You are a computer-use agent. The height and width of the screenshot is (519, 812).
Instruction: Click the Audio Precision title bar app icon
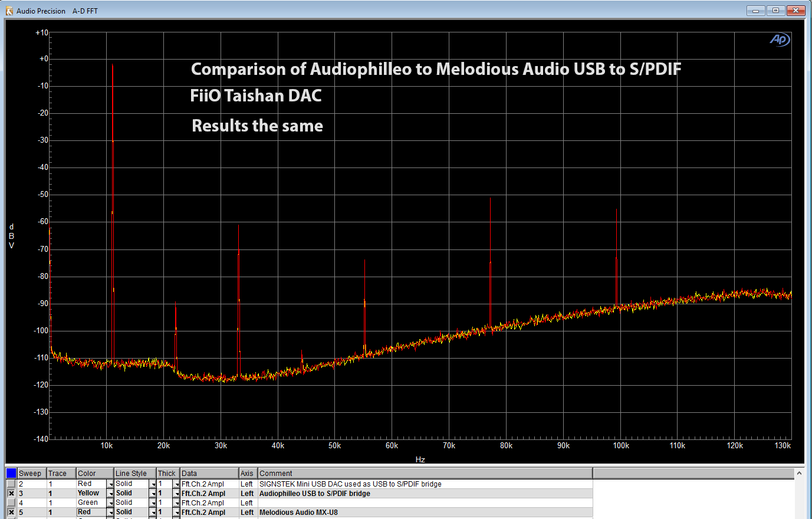9,11
